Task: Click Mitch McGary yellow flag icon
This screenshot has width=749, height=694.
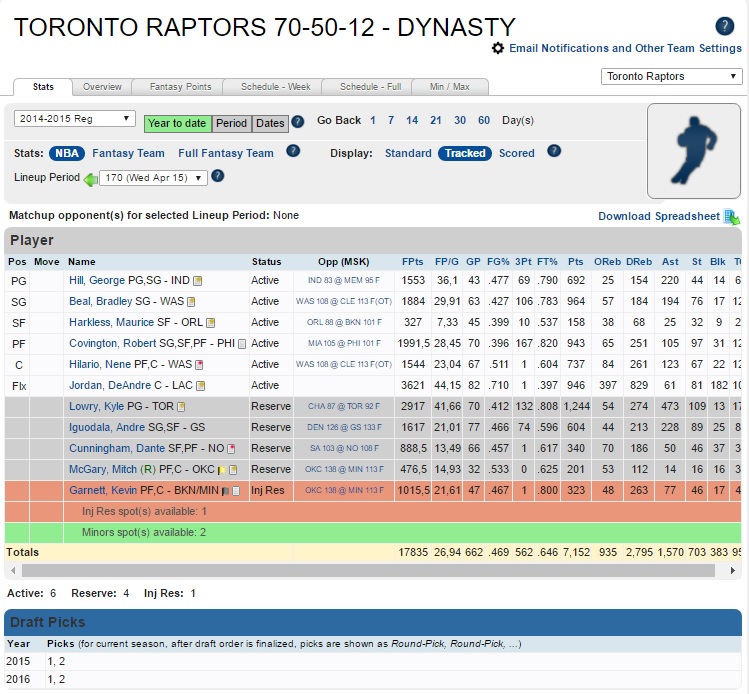Action: (x=222, y=470)
